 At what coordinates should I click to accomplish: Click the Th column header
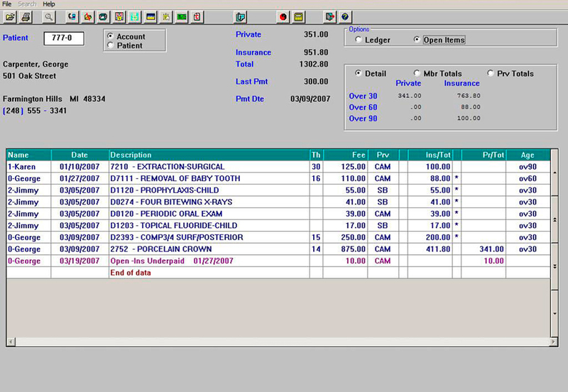[x=316, y=155]
